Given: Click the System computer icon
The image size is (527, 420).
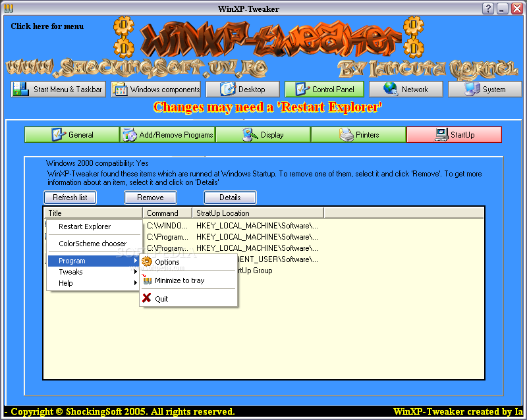Looking at the screenshot, I should coord(472,89).
